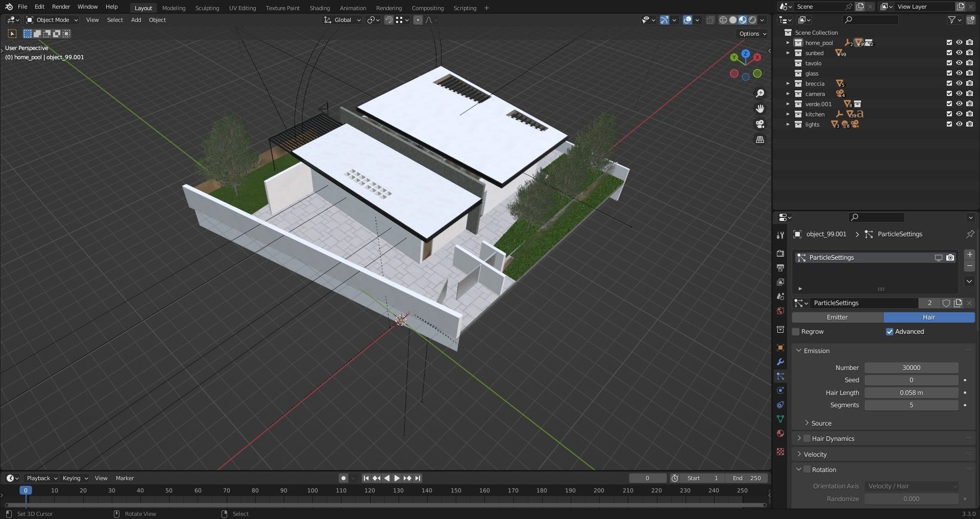Switch perspective/orthographic grid icon
Viewport: 980px width, 519px height.
pos(760,139)
